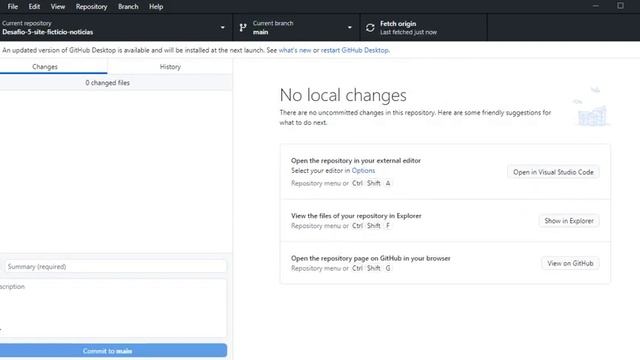Open the Edit menu
640x360 pixels.
point(34,7)
